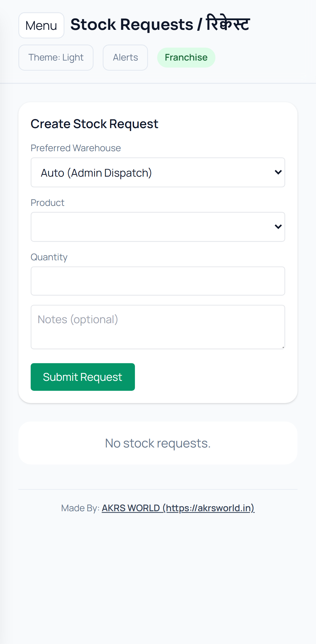Open the Alerts panel
The width and height of the screenshot is (316, 644).
coord(125,58)
